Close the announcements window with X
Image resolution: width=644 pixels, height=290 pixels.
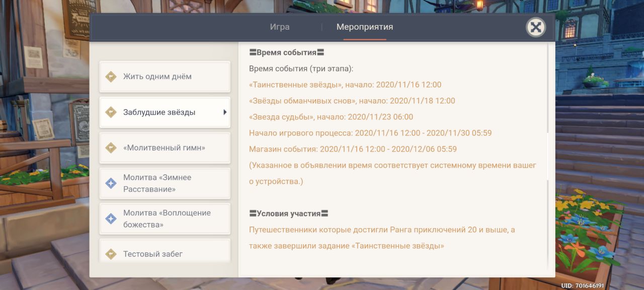[536, 27]
